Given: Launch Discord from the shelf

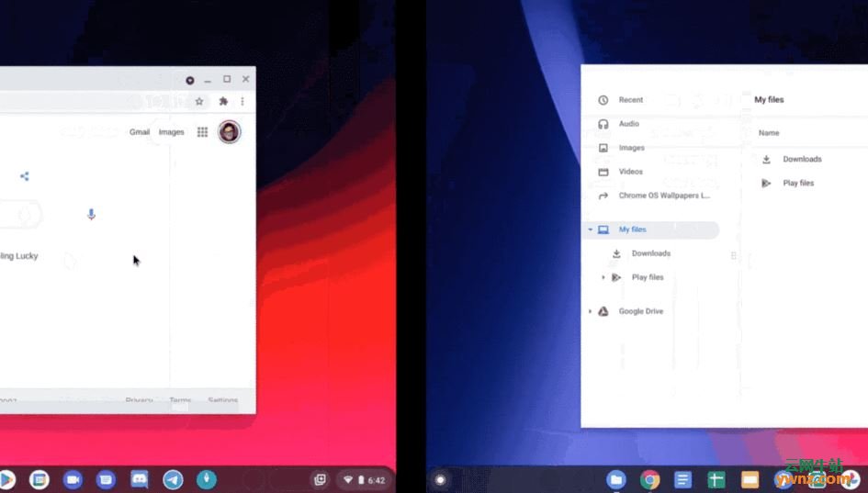Looking at the screenshot, I should click(x=140, y=479).
